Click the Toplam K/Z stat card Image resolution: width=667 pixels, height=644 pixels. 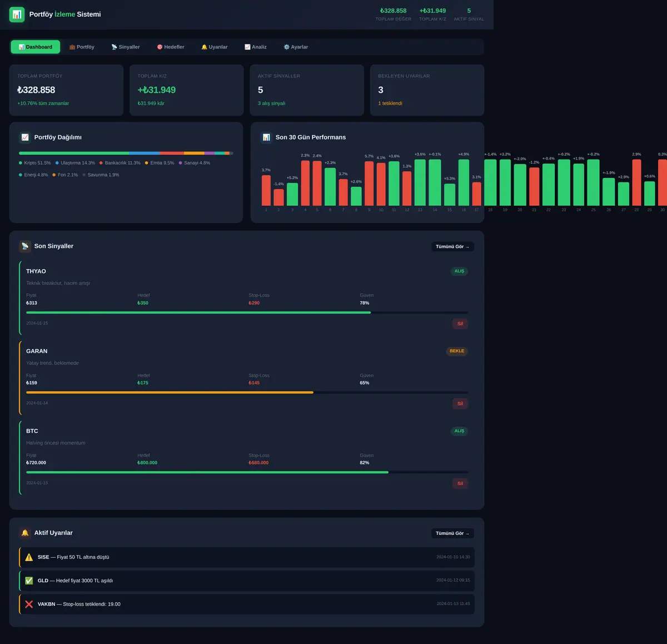point(187,90)
